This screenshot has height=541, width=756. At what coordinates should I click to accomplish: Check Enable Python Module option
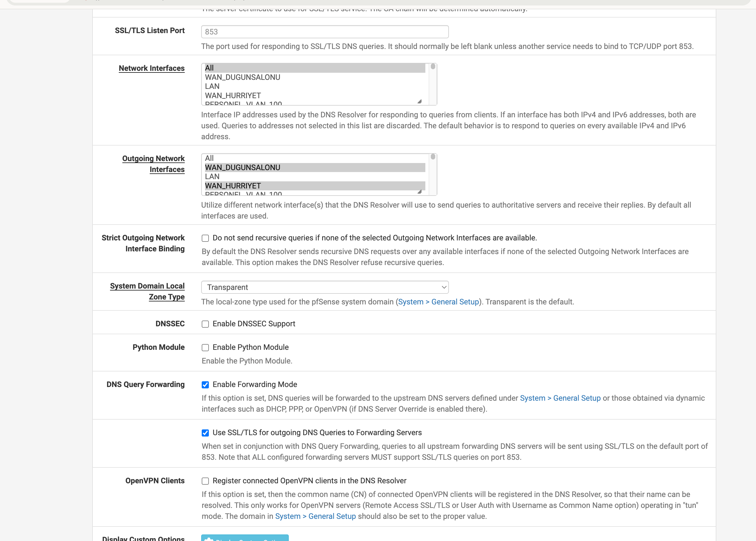pos(205,347)
